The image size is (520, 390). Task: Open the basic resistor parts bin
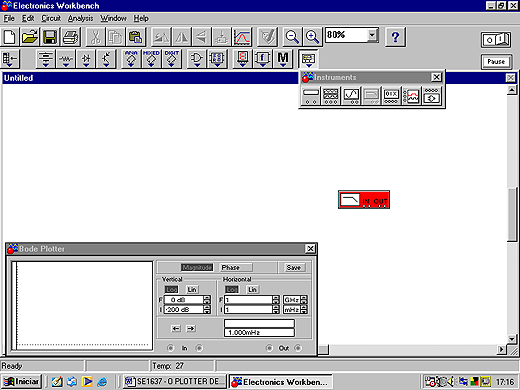pyautogui.click(x=66, y=59)
